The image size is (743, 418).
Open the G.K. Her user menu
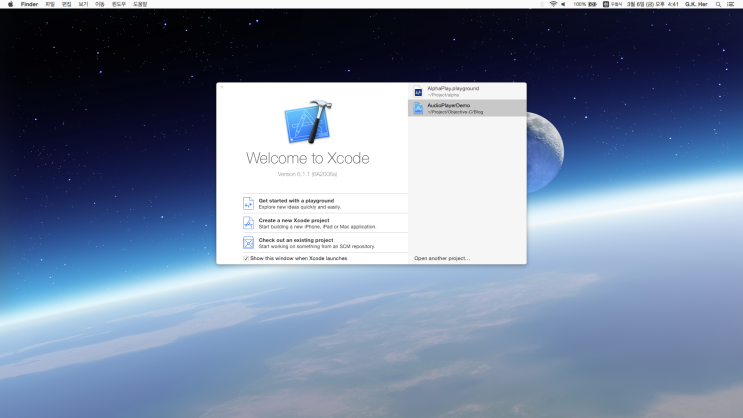click(x=698, y=4)
